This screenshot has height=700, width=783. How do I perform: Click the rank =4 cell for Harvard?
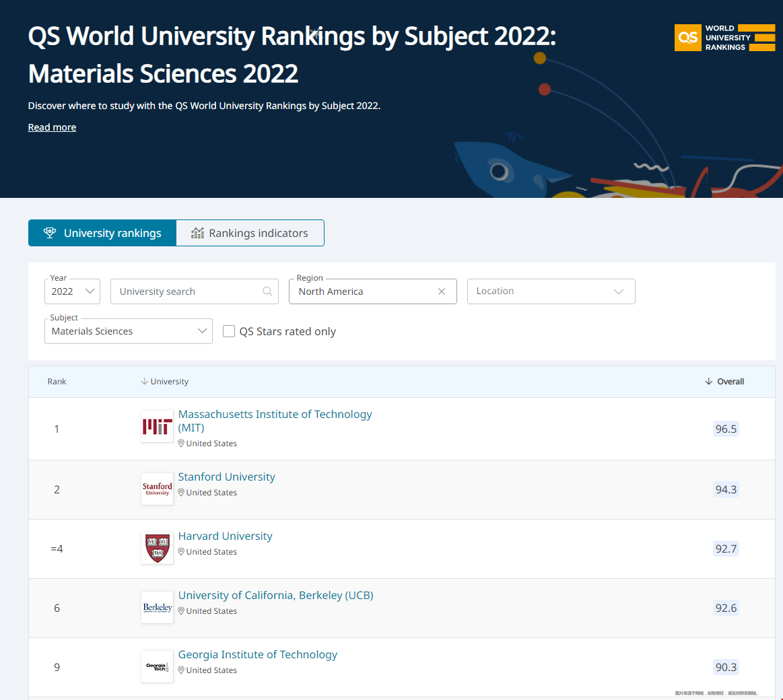[x=57, y=549]
